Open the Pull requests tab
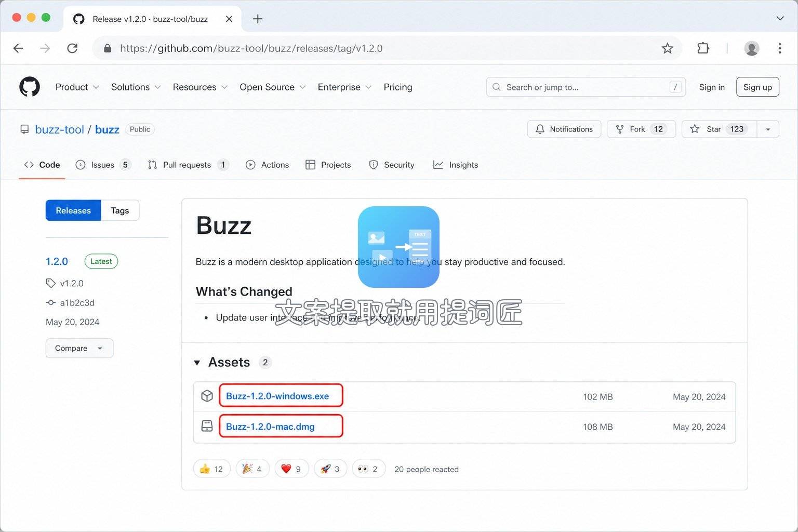The image size is (798, 532). point(188,165)
